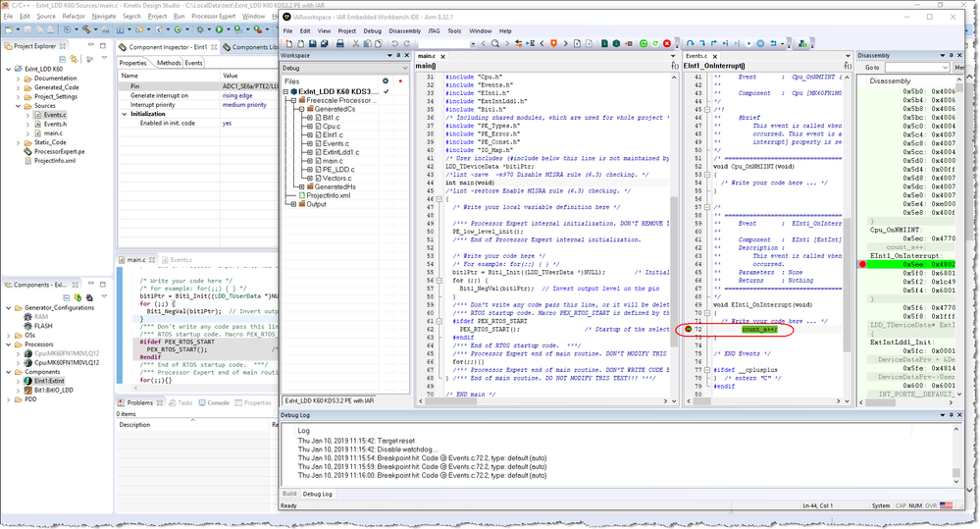This screenshot has width=980, height=529.
Task: Click the orange Toggle Bookmark icon in IAR
Action: (553, 44)
